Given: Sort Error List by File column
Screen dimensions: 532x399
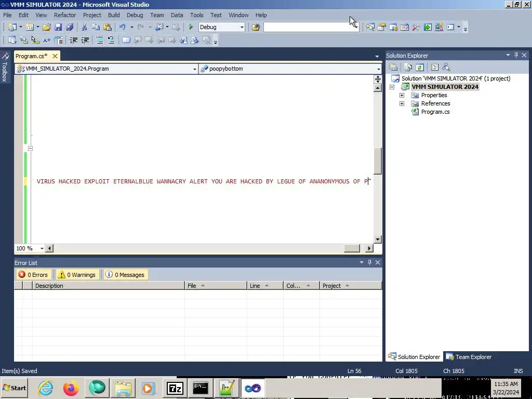Looking at the screenshot, I should coord(216,286).
